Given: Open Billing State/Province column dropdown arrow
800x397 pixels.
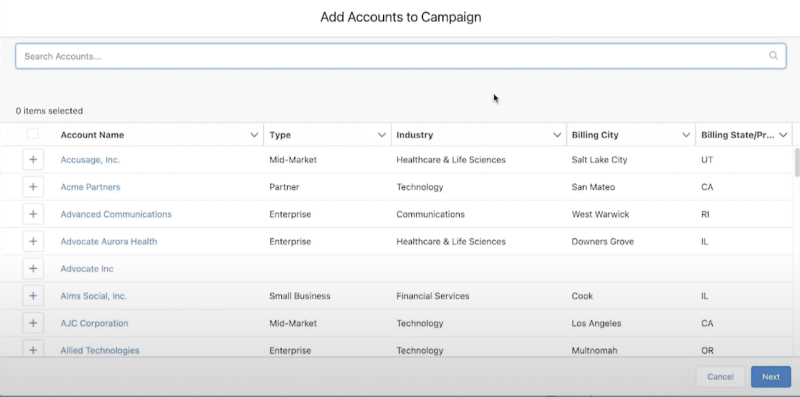Looking at the screenshot, I should (783, 135).
